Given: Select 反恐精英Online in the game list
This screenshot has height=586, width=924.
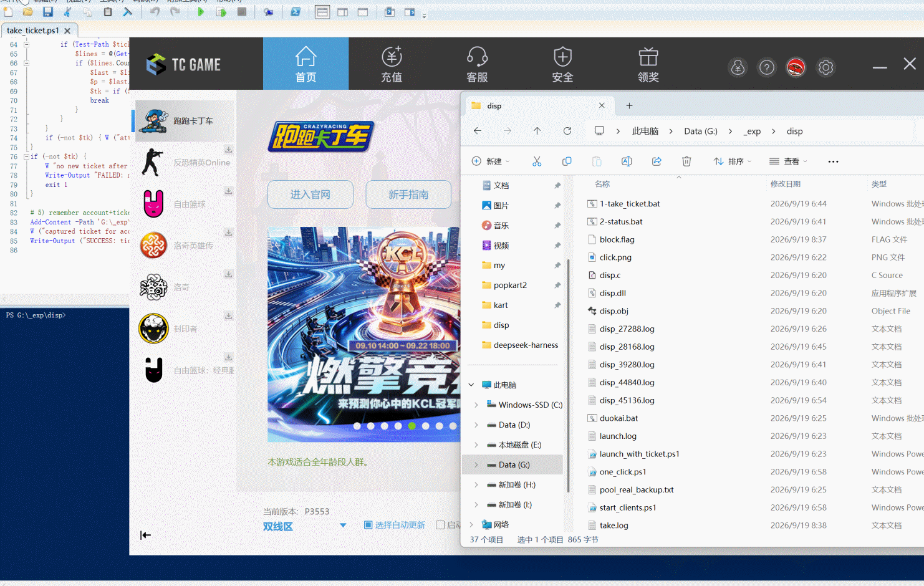Looking at the screenshot, I should 185,162.
